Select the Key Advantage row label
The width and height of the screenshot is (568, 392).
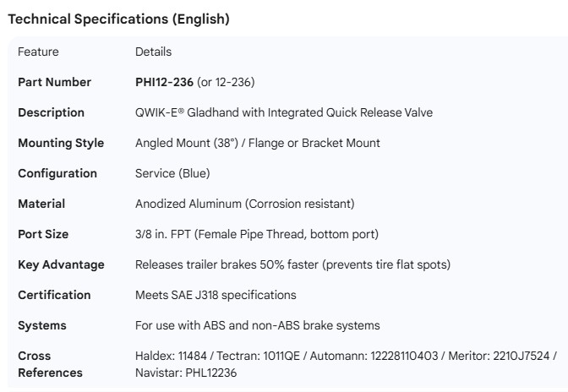61,264
